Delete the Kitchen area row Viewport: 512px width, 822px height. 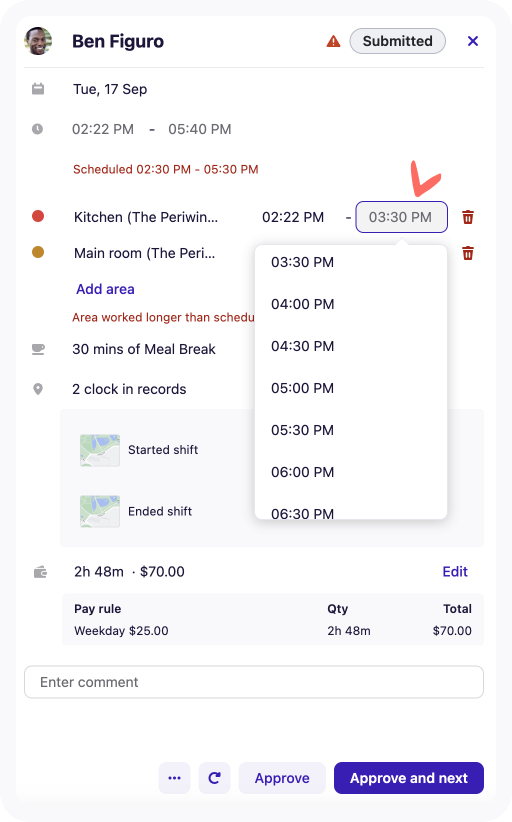click(x=468, y=217)
